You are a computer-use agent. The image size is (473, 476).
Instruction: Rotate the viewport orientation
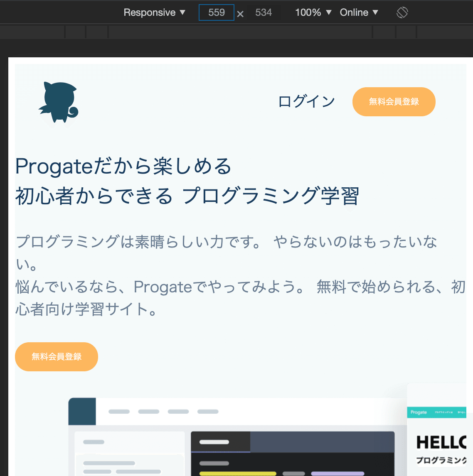[402, 12]
